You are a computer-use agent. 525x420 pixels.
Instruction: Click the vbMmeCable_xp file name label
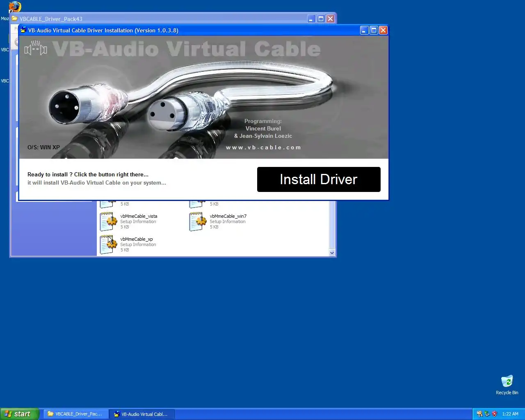pyautogui.click(x=137, y=239)
